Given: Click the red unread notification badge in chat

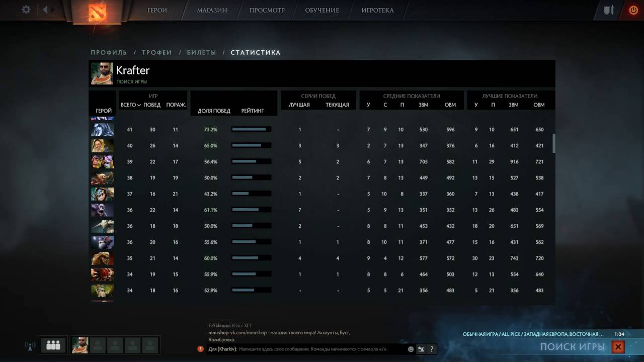Looking at the screenshot, I should coord(201,349).
